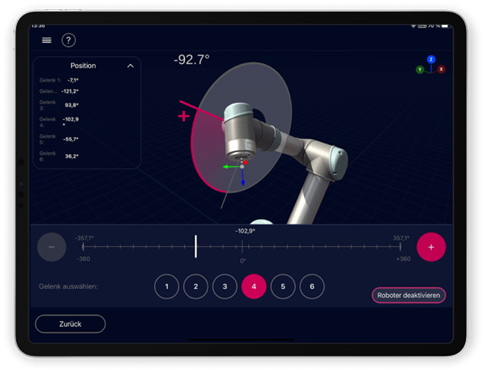Click Roboter deaktivieren button

click(x=409, y=295)
